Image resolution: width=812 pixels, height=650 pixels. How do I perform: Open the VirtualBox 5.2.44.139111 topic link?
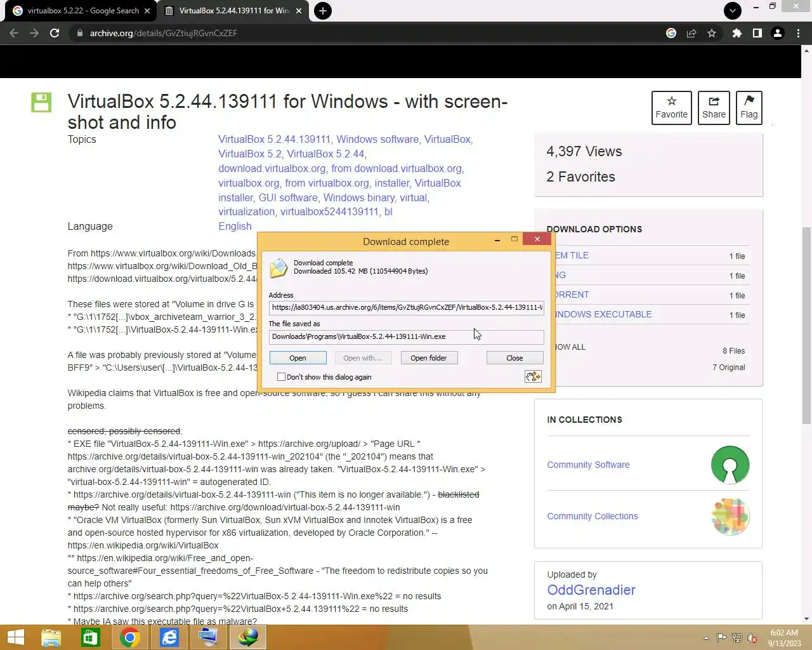click(x=274, y=139)
